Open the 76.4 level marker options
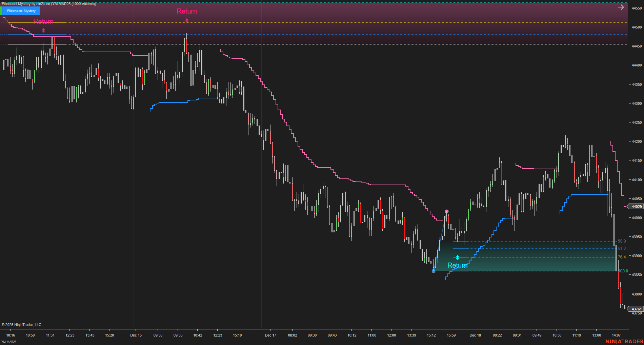 click(x=621, y=257)
